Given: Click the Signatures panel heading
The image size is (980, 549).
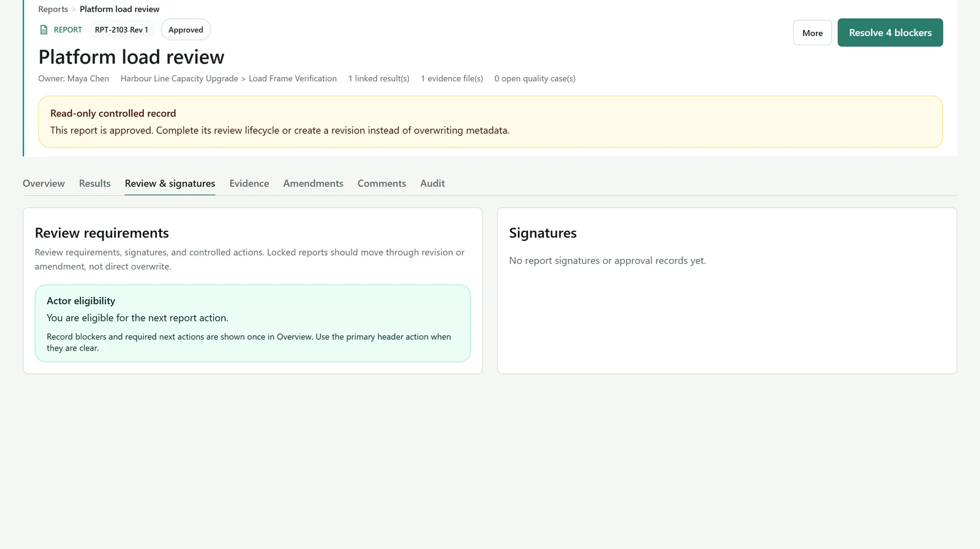Looking at the screenshot, I should [543, 233].
